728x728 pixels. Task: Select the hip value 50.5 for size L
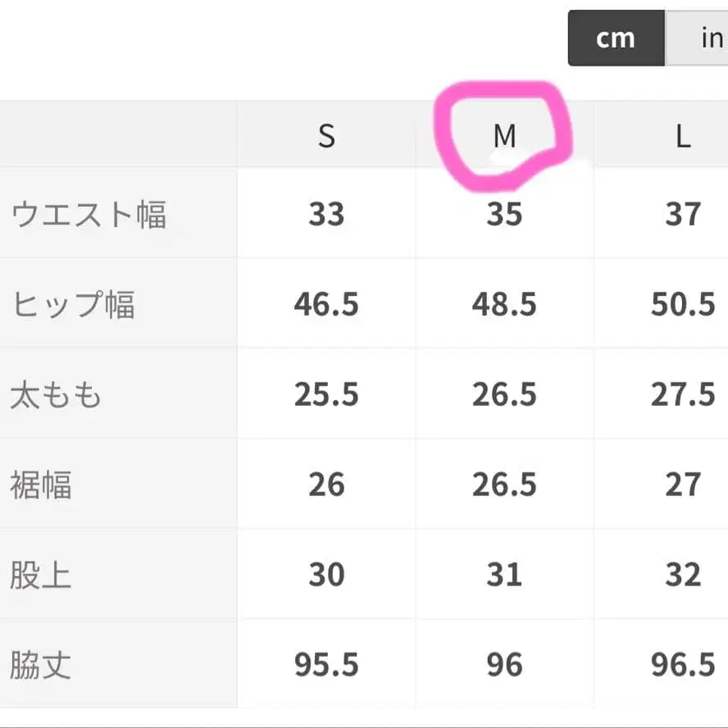tap(683, 303)
